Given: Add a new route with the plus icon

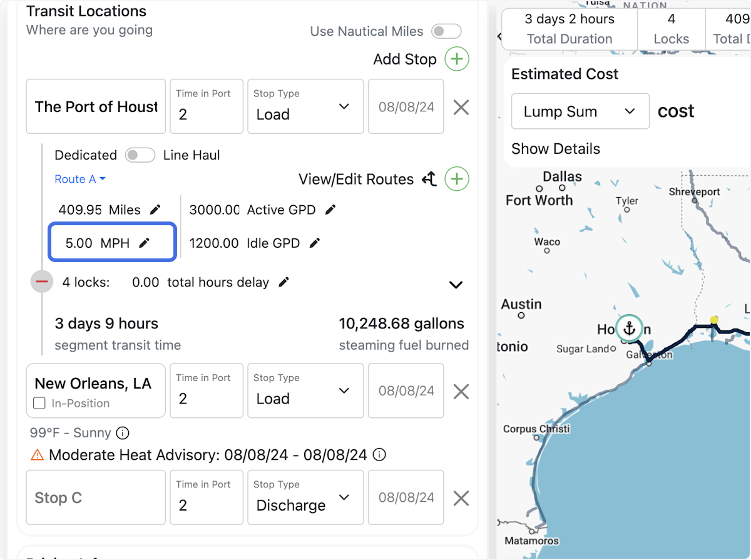Looking at the screenshot, I should (457, 179).
